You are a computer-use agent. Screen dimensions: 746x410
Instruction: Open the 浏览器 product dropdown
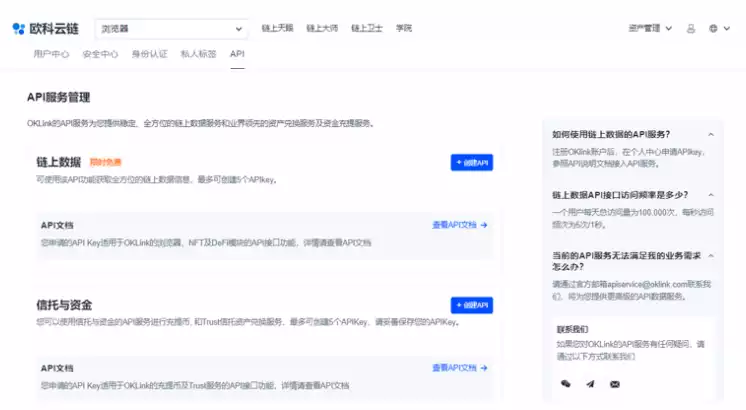pos(172,29)
